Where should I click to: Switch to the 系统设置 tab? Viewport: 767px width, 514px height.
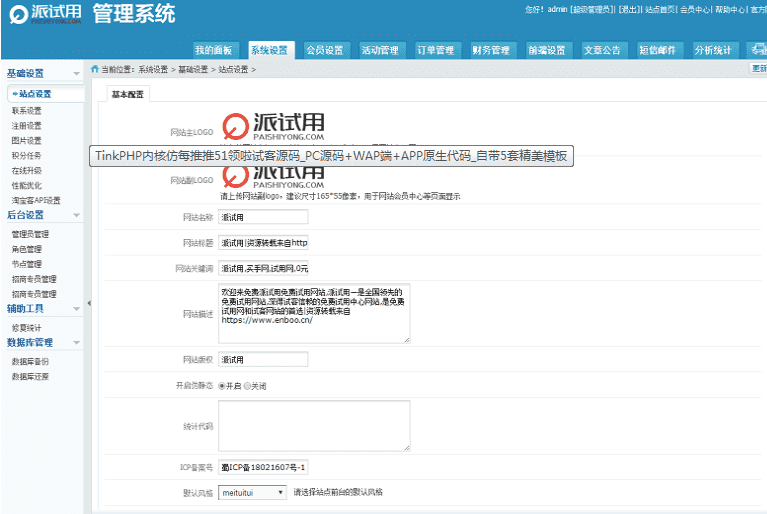point(270,50)
